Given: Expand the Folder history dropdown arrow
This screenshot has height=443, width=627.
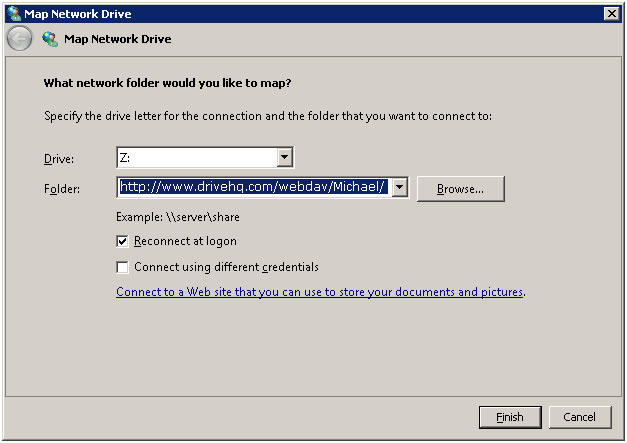Looking at the screenshot, I should [x=399, y=187].
